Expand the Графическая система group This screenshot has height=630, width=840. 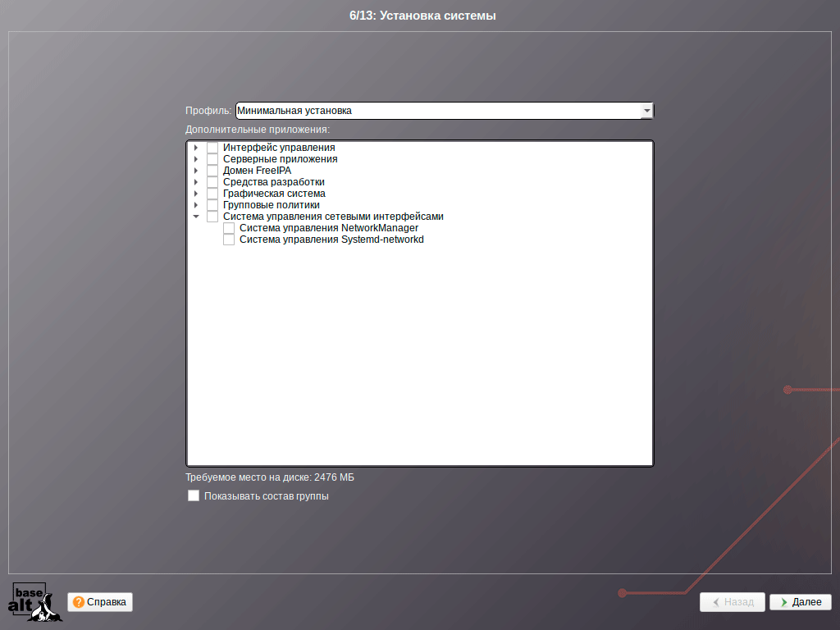click(x=196, y=194)
